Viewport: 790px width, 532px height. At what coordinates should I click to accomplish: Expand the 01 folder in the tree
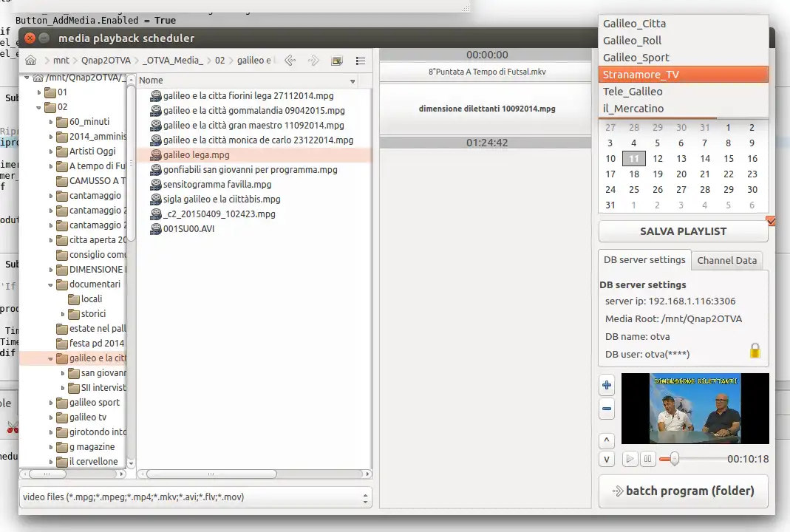pos(38,92)
